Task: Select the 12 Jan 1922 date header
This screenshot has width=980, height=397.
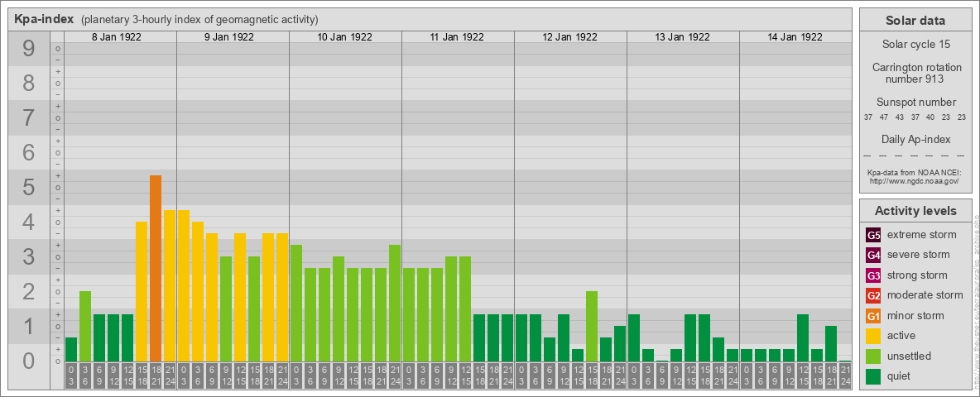Action: tap(569, 37)
